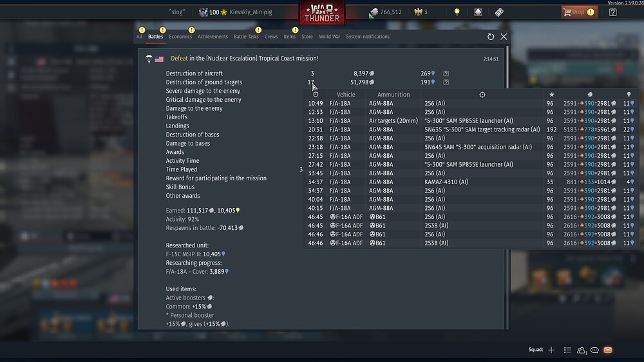Click the USA flag icon

[159, 59]
